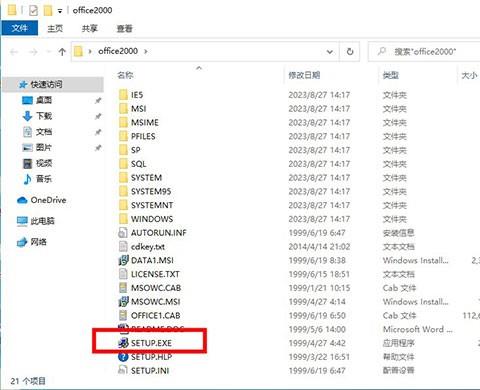This screenshot has width=480, height=390.
Task: Open 图片 in the navigation pane
Action: (44, 147)
